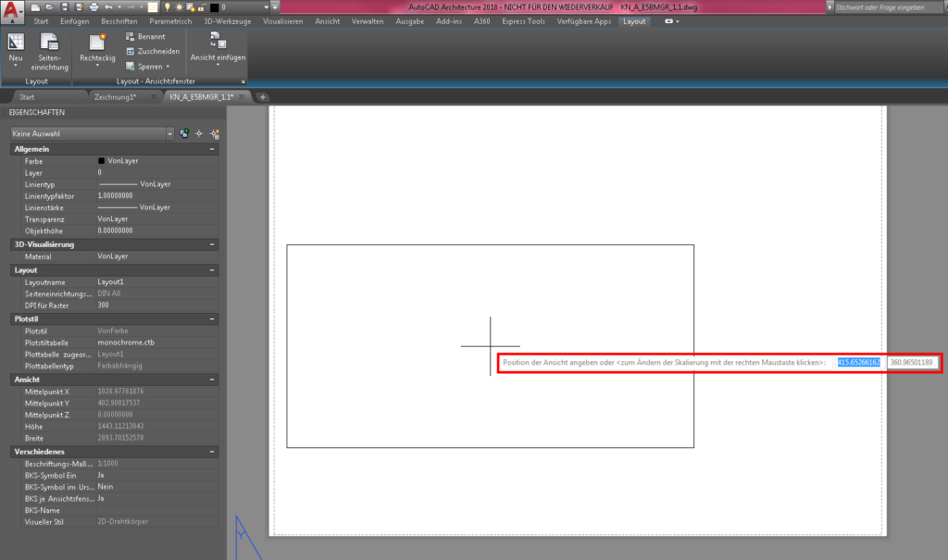
Task: Click the Project Navigator icon in quick access toolbar
Action: 153,7
